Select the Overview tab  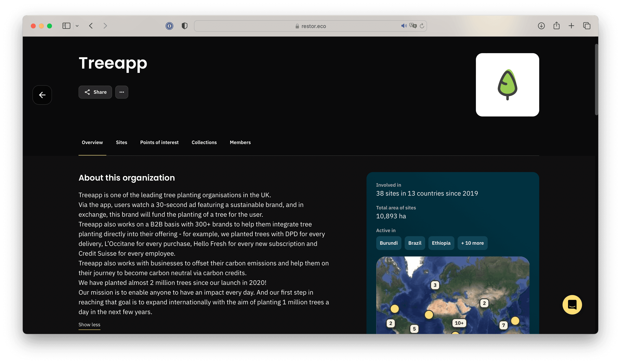pos(92,142)
